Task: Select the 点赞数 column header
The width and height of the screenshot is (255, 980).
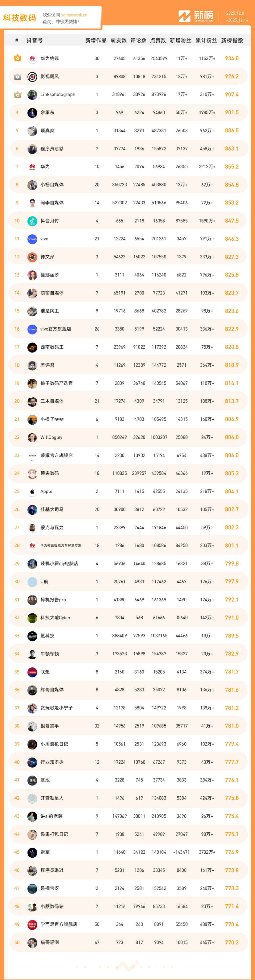Action: pyautogui.click(x=158, y=40)
